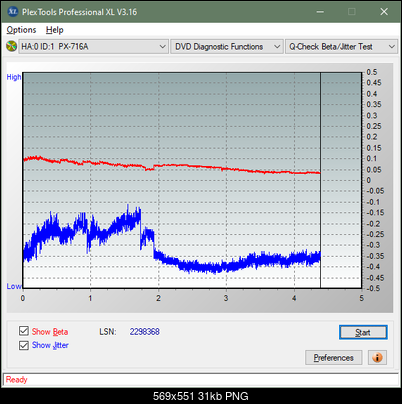The image size is (402, 404).
Task: Click the disc drive icon beside the drive selector
Action: click(x=11, y=46)
